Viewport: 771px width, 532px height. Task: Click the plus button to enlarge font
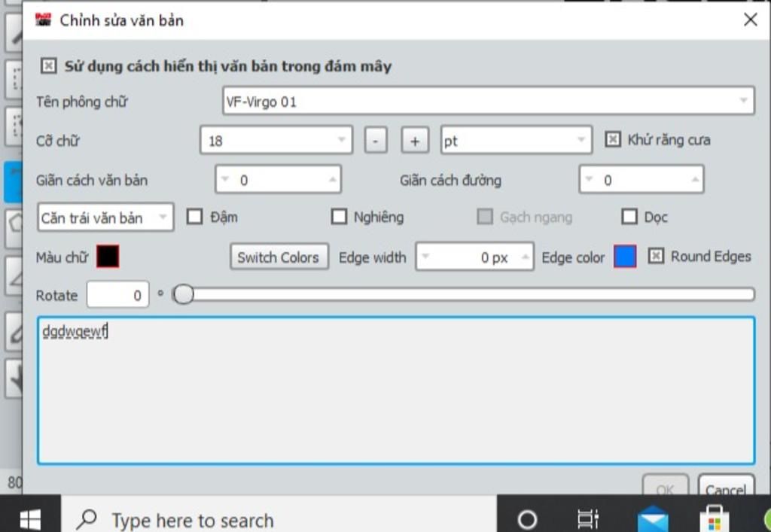(x=415, y=141)
